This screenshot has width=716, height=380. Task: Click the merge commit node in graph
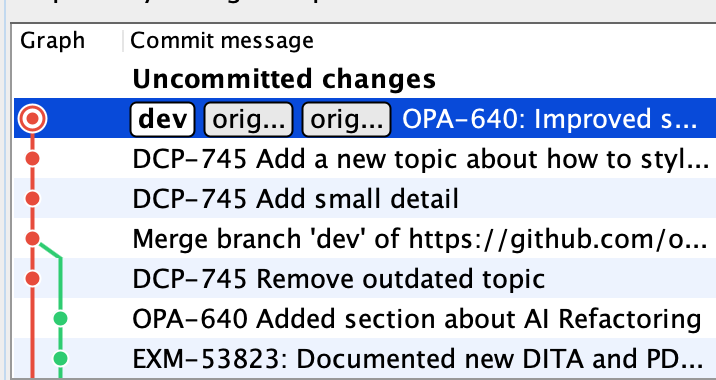click(x=32, y=238)
